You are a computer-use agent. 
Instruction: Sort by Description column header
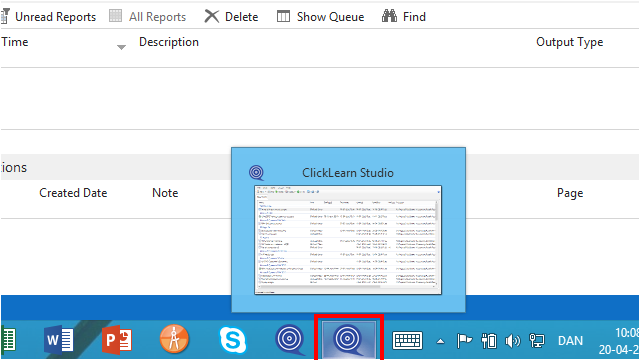169,42
